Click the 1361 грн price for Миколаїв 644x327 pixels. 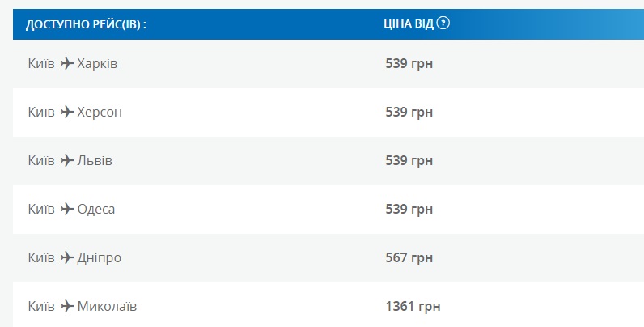click(413, 307)
